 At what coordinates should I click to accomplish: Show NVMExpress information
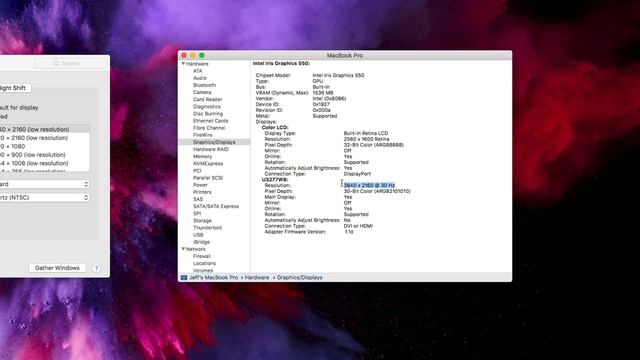208,164
